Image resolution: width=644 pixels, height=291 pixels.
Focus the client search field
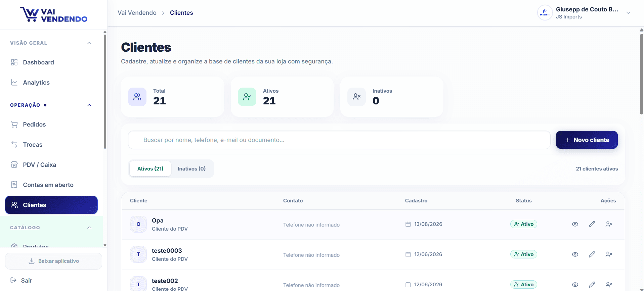pos(339,140)
